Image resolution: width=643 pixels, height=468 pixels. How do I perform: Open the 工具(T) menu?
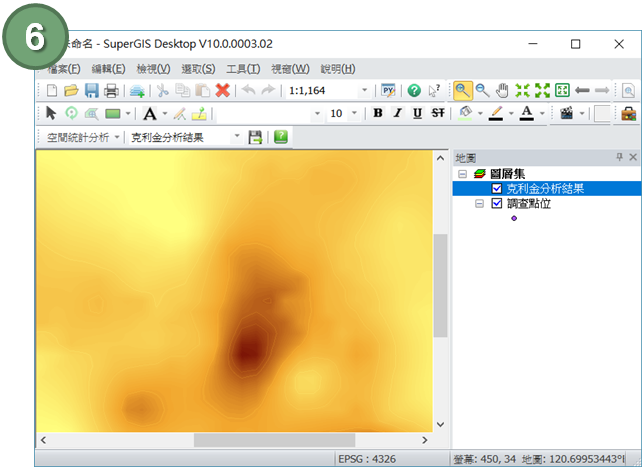coord(243,69)
